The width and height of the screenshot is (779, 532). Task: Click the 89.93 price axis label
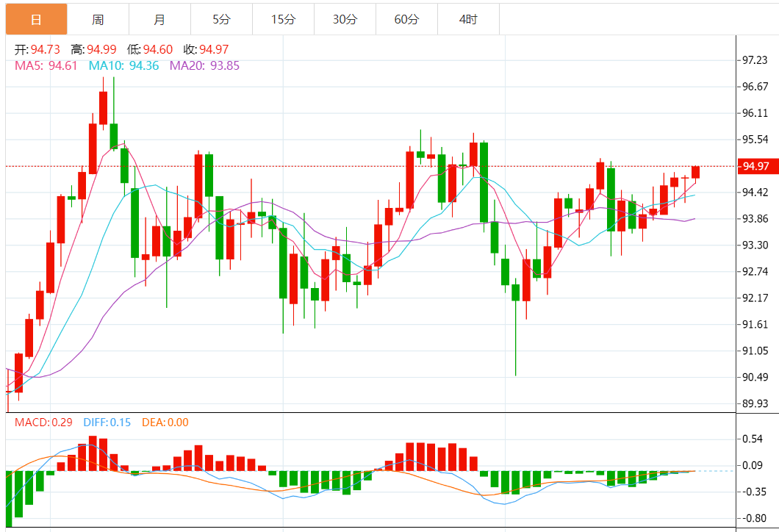point(755,403)
